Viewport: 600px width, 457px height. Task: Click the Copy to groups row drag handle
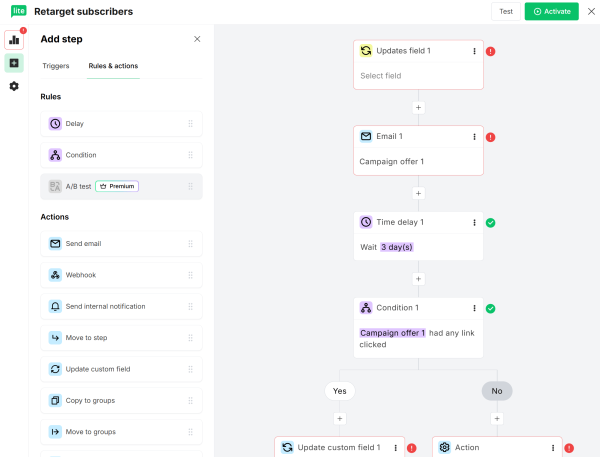(x=191, y=401)
